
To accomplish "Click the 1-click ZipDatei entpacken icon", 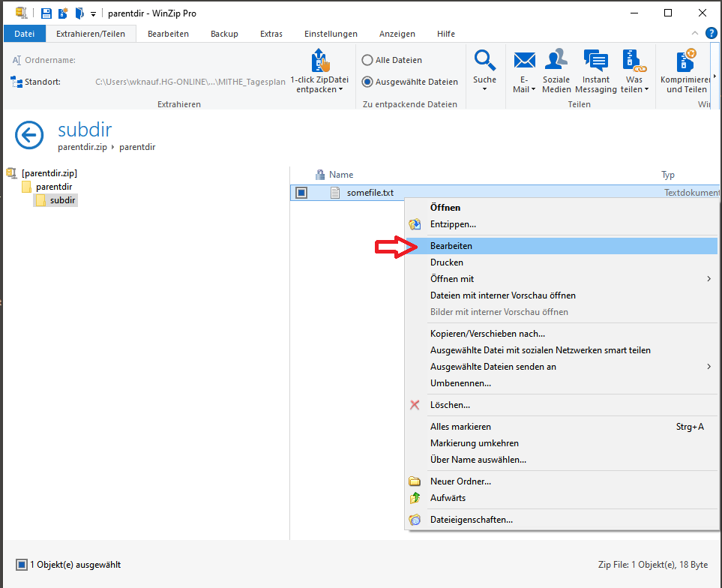I will (x=319, y=60).
